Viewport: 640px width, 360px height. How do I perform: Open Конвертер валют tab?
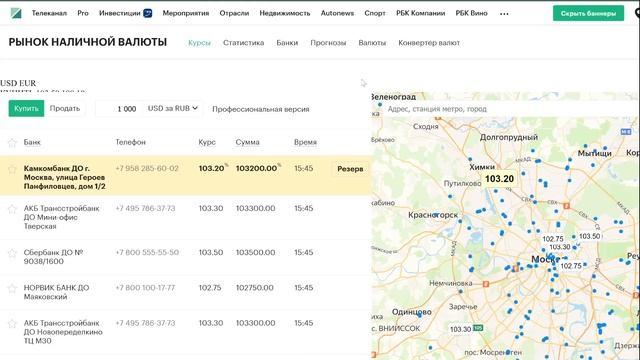[429, 42]
